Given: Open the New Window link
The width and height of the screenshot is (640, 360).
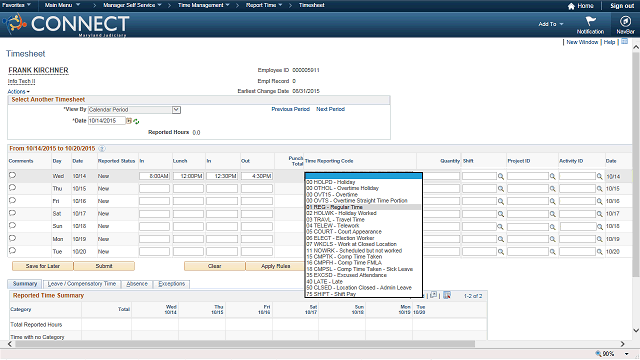Looking at the screenshot, I should coord(582,42).
